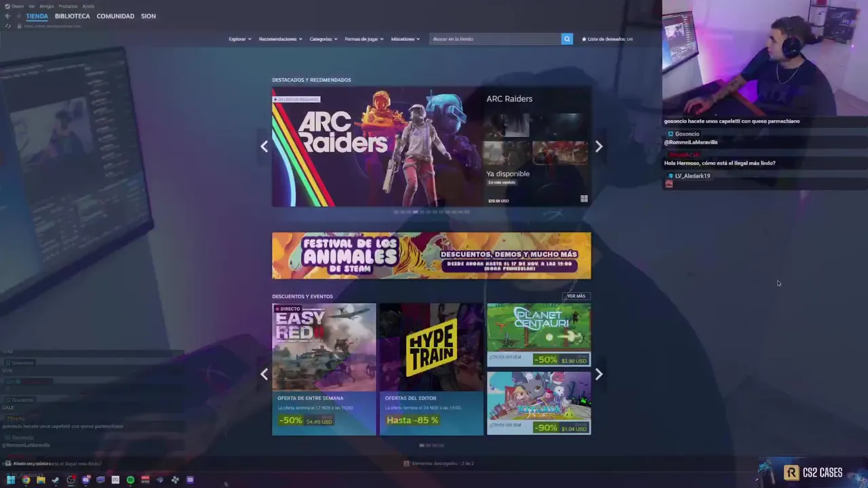
Task: Open Spotify from the taskbar
Action: point(130,480)
